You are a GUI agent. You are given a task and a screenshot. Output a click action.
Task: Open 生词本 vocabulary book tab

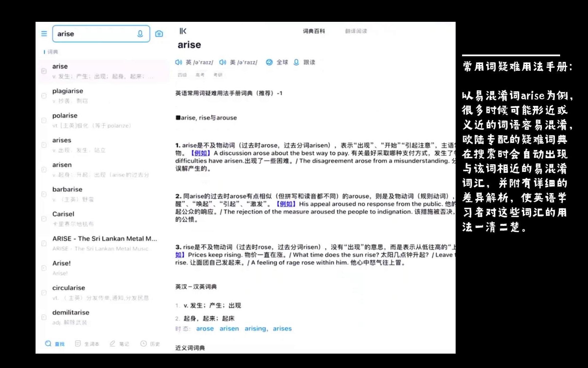[87, 344]
